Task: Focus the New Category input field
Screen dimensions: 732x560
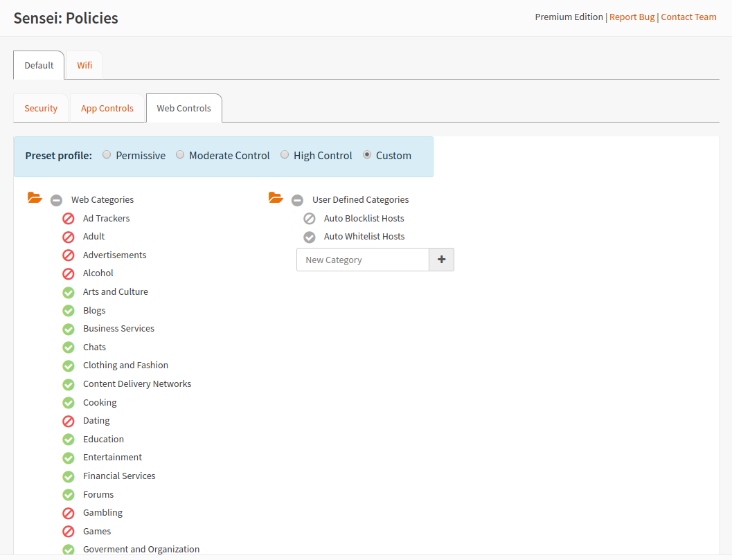Action: pyautogui.click(x=363, y=260)
